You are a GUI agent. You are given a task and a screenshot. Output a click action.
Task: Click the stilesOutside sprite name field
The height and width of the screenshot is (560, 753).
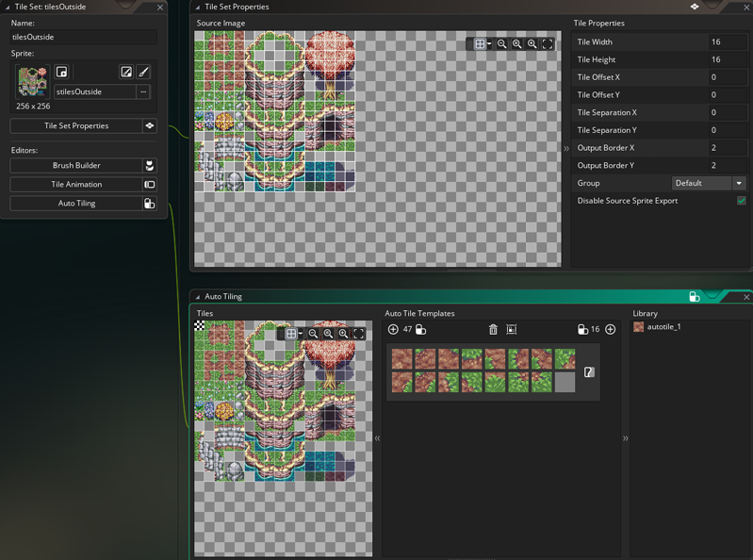pos(95,91)
